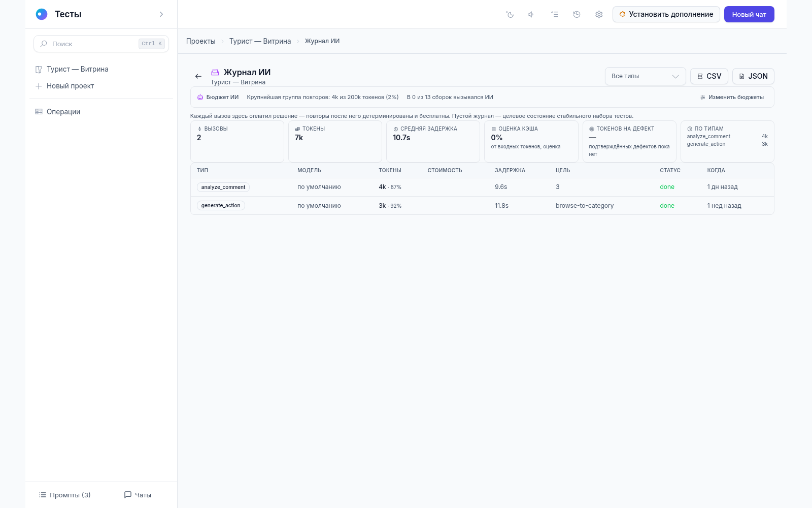812x508 pixels.
Task: Install the extension via Установить дополнение
Action: [x=666, y=14]
